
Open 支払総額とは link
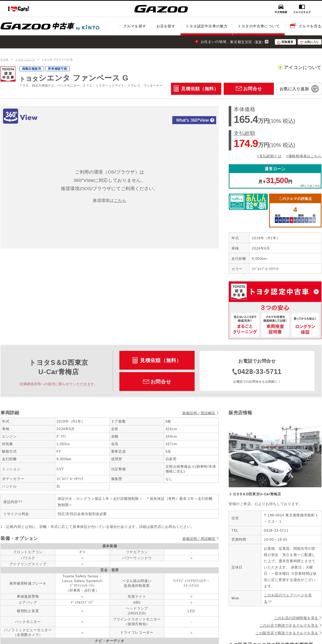coord(269,156)
